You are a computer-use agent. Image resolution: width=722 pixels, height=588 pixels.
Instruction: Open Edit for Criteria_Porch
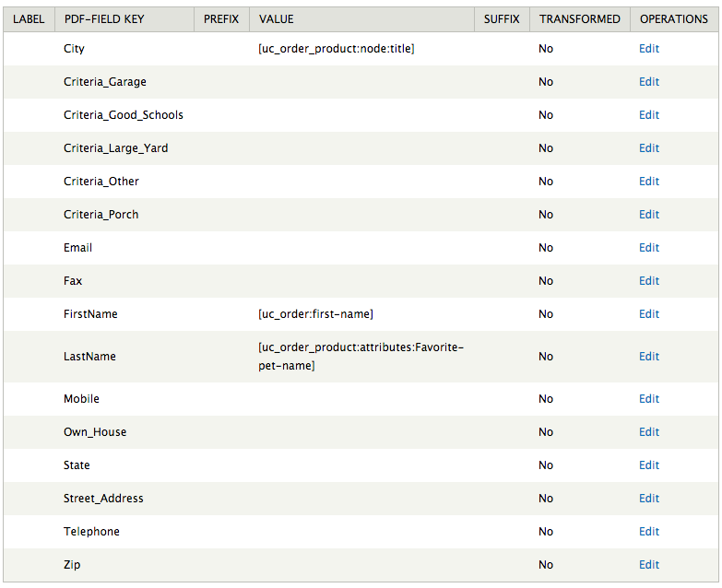click(649, 214)
